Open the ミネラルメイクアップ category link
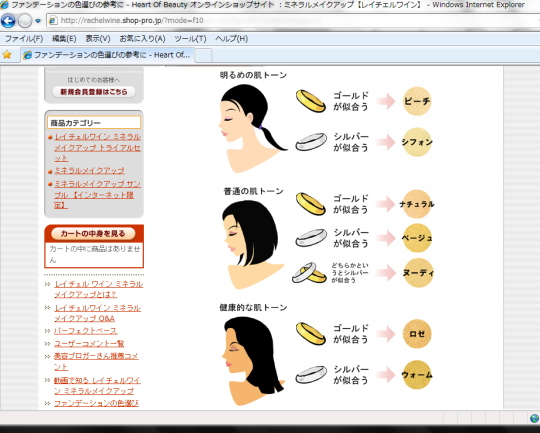 89,171
